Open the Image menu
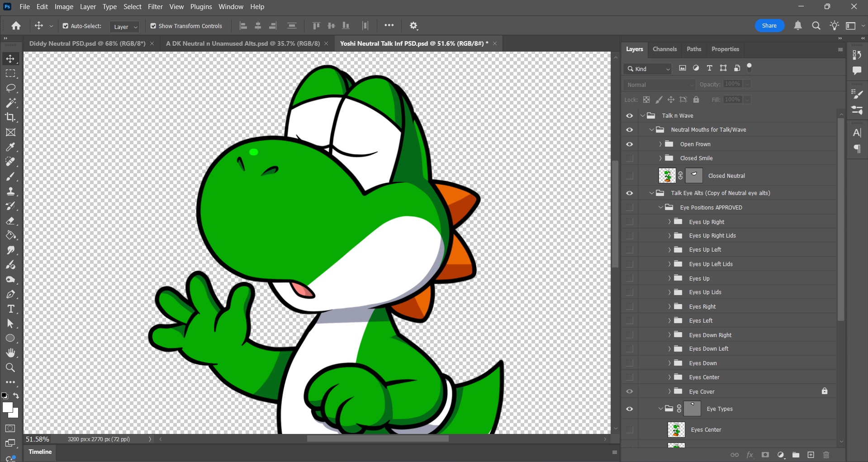868x462 pixels. 64,7
